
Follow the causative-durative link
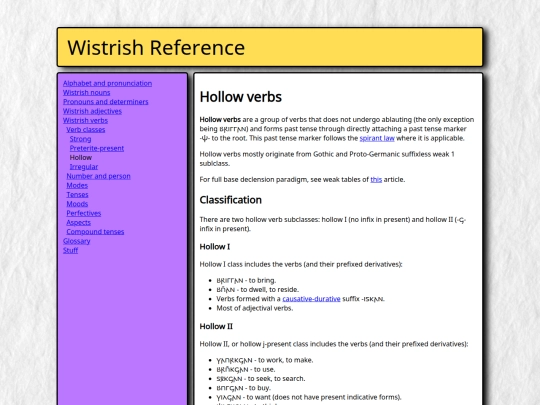pos(311,299)
